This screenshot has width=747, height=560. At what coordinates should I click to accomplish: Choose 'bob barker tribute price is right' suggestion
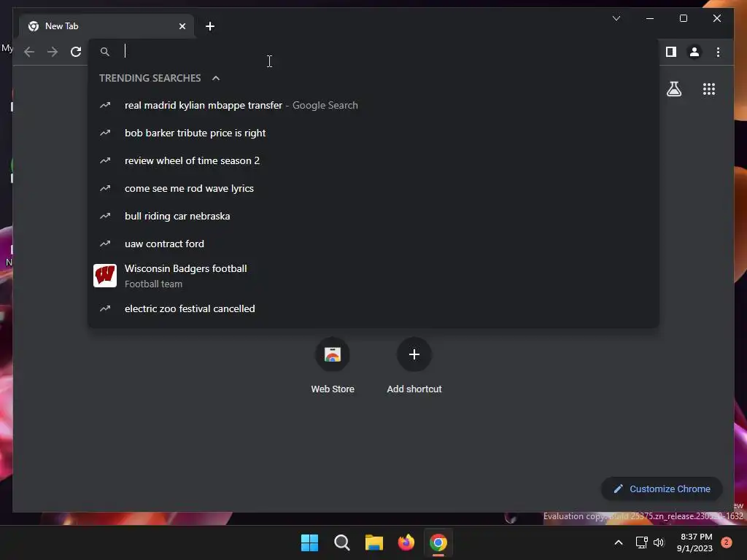373,133
